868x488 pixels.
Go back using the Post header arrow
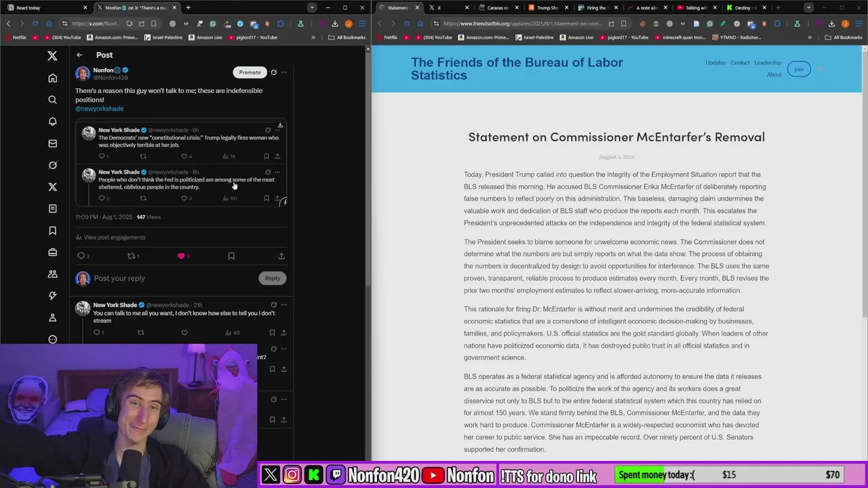(79, 55)
